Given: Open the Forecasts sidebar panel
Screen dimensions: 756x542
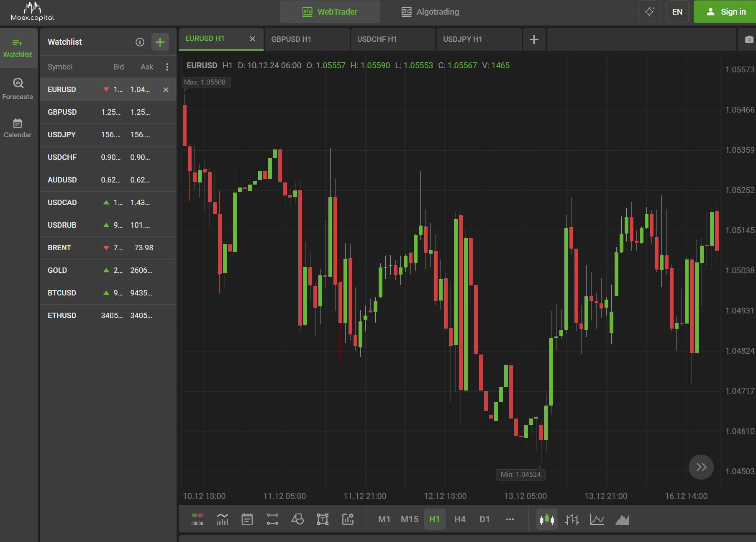Looking at the screenshot, I should [x=18, y=89].
